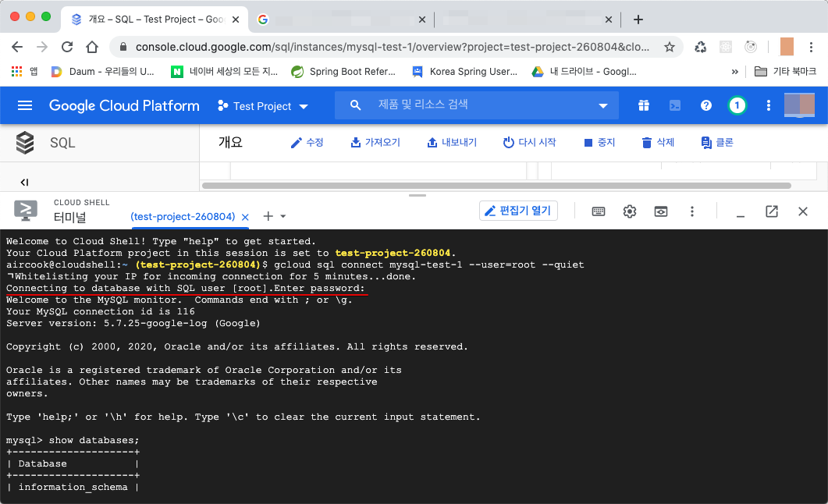828x504 pixels.
Task: Click the 중지 stop button
Action: 599,143
